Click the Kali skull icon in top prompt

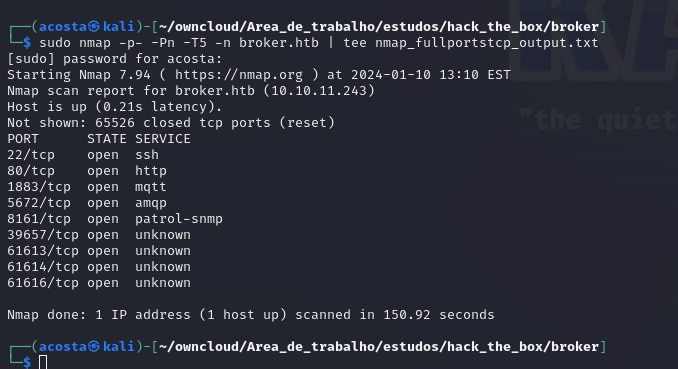coord(94,27)
